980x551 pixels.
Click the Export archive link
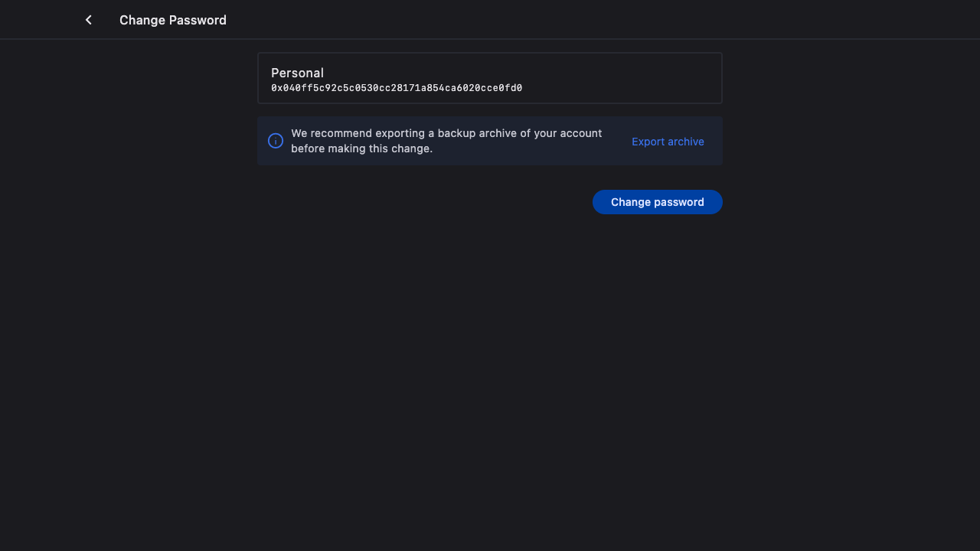coord(668,142)
